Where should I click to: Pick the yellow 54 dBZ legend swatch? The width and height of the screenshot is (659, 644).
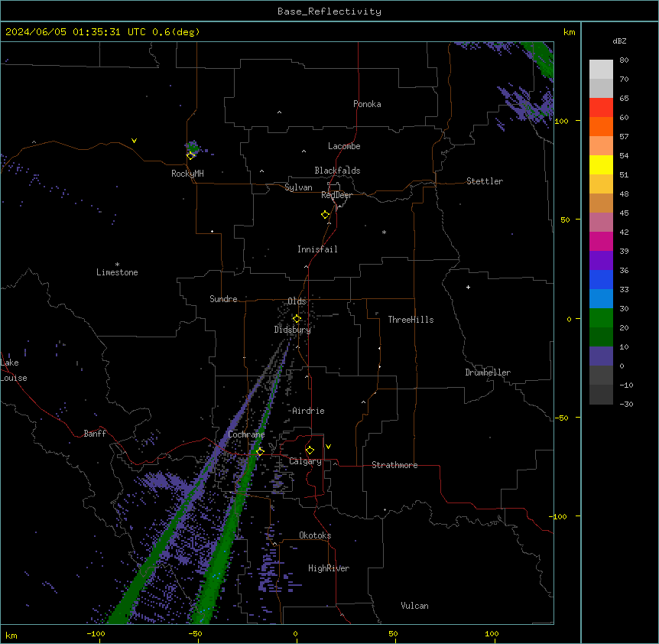point(601,164)
